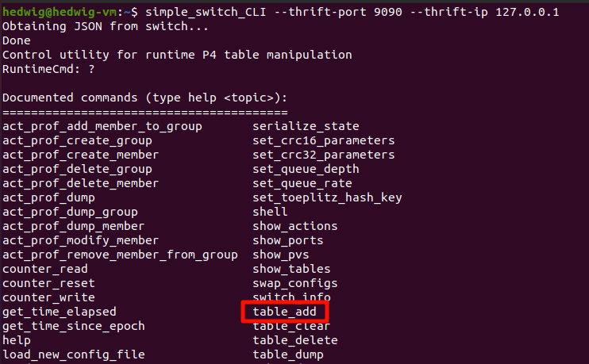
Task: Click the shell command entry
Action: [x=270, y=212]
